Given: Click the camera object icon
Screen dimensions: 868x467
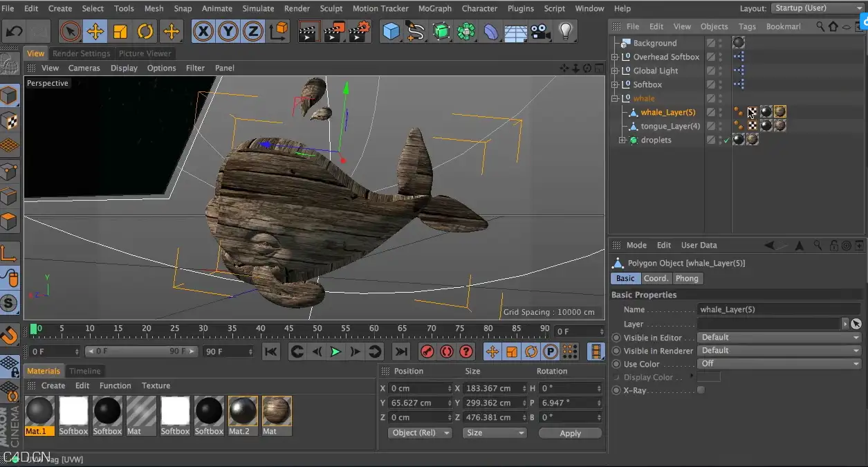Looking at the screenshot, I should 540,31.
